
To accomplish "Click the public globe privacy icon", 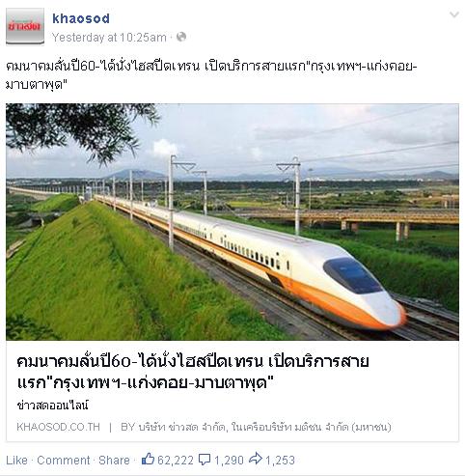I will 181,37.
